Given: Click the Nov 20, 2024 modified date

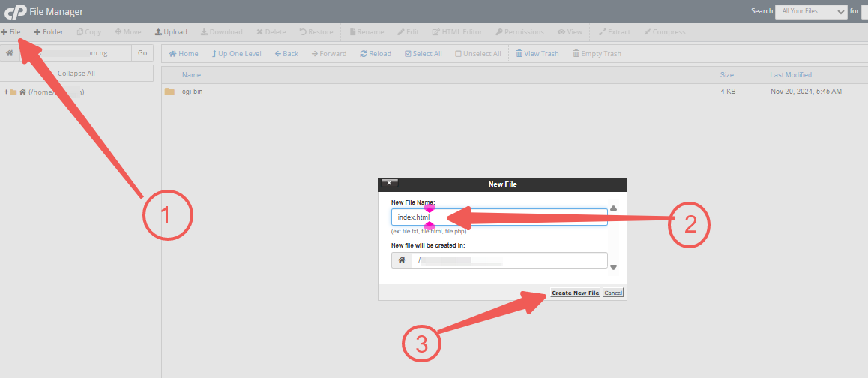Looking at the screenshot, I should pos(806,91).
